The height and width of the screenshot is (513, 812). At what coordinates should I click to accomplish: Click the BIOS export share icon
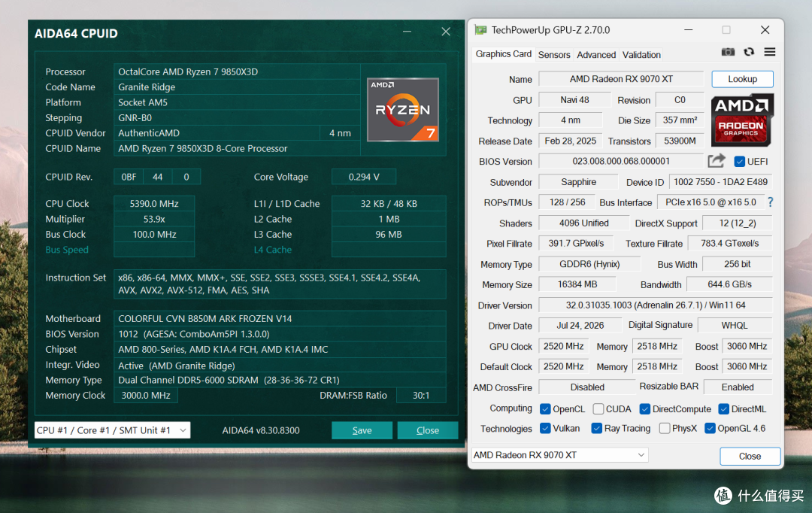pyautogui.click(x=717, y=161)
